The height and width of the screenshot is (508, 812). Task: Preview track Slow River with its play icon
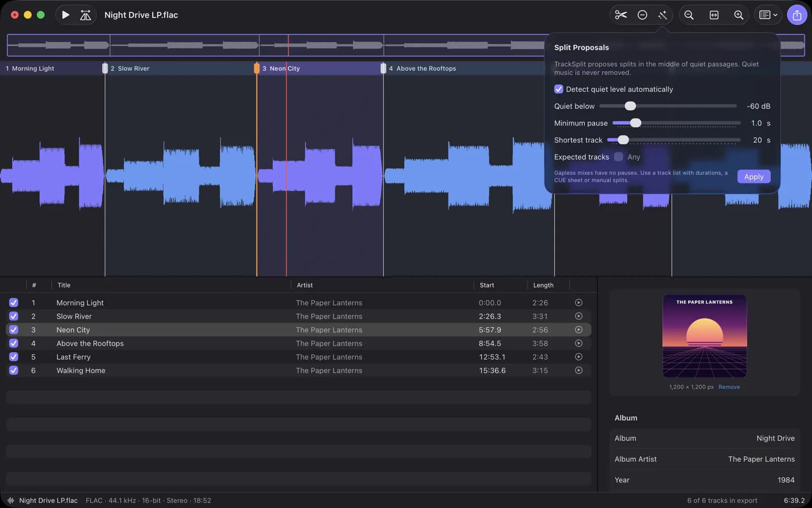579,316
